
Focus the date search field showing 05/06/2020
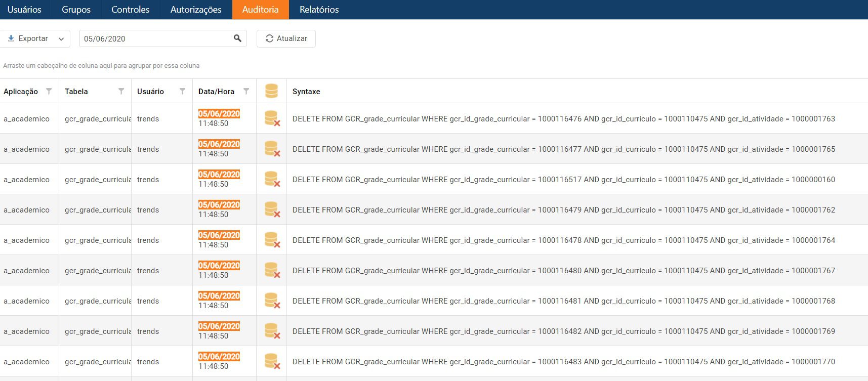(x=154, y=38)
